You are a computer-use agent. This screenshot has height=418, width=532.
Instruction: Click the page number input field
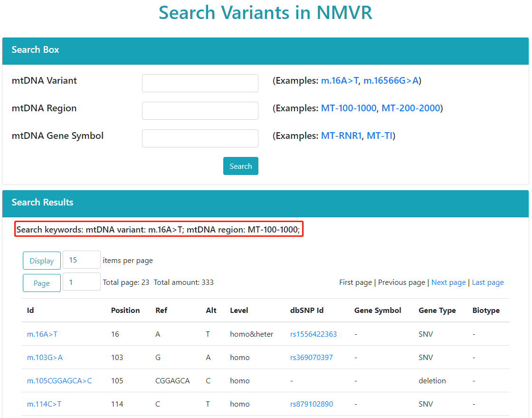tap(81, 282)
